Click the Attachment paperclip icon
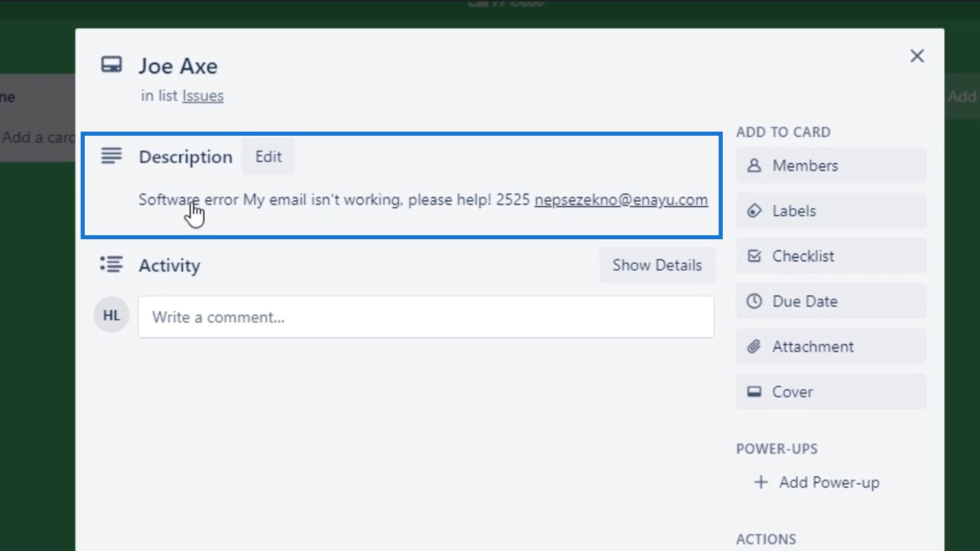Image resolution: width=980 pixels, height=551 pixels. coord(754,346)
